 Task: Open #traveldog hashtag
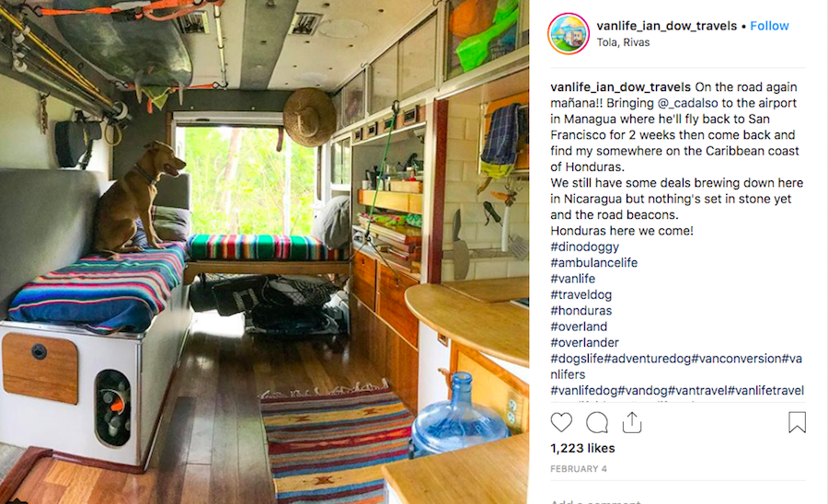coord(581,294)
